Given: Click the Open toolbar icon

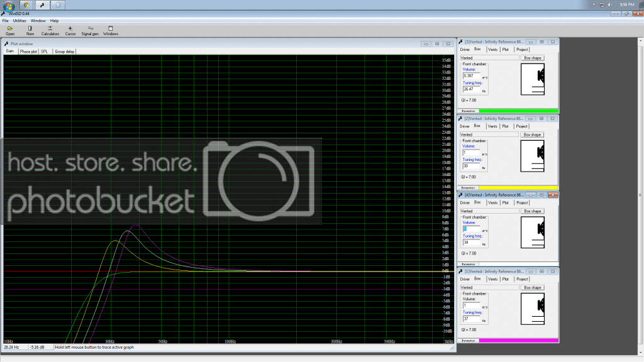Looking at the screenshot, I should (x=10, y=31).
